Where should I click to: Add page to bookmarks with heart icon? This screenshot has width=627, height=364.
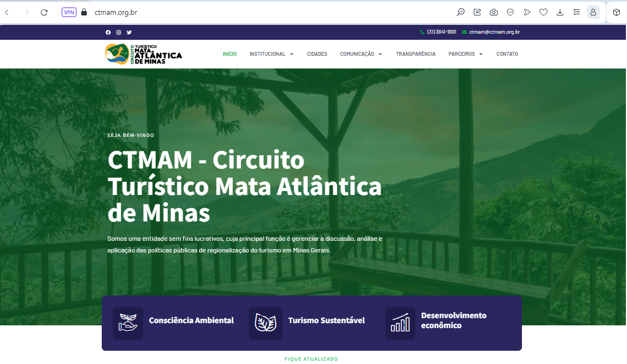click(x=544, y=12)
